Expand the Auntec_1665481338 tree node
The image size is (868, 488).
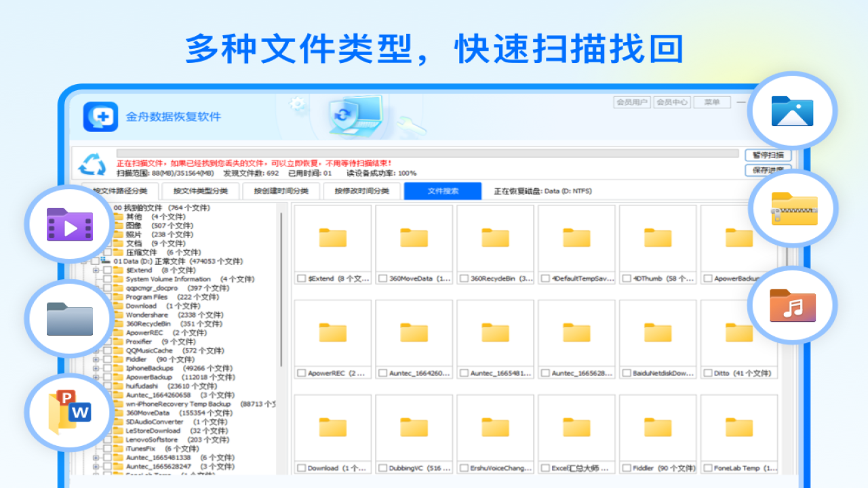coord(96,458)
